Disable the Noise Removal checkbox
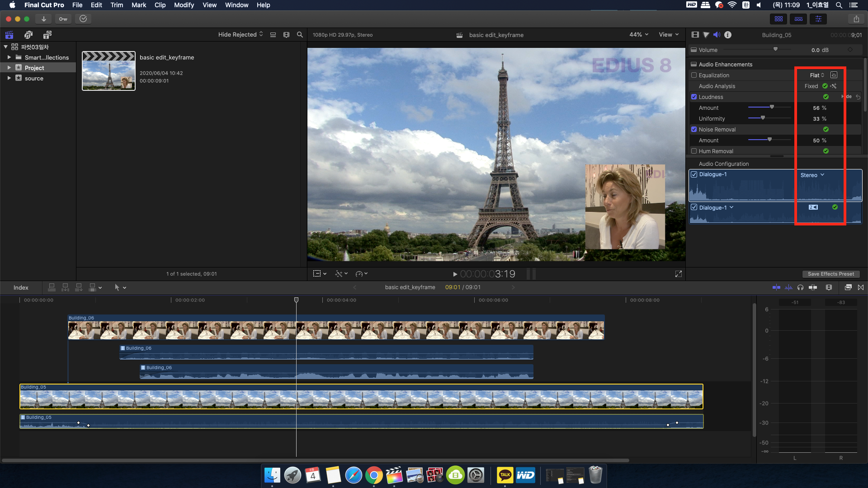868x488 pixels. tap(694, 130)
